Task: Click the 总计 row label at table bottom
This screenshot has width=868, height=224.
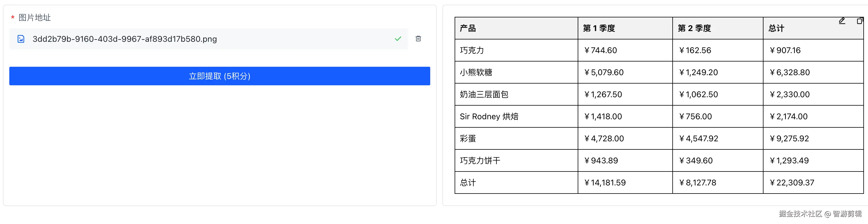Action: pos(468,183)
